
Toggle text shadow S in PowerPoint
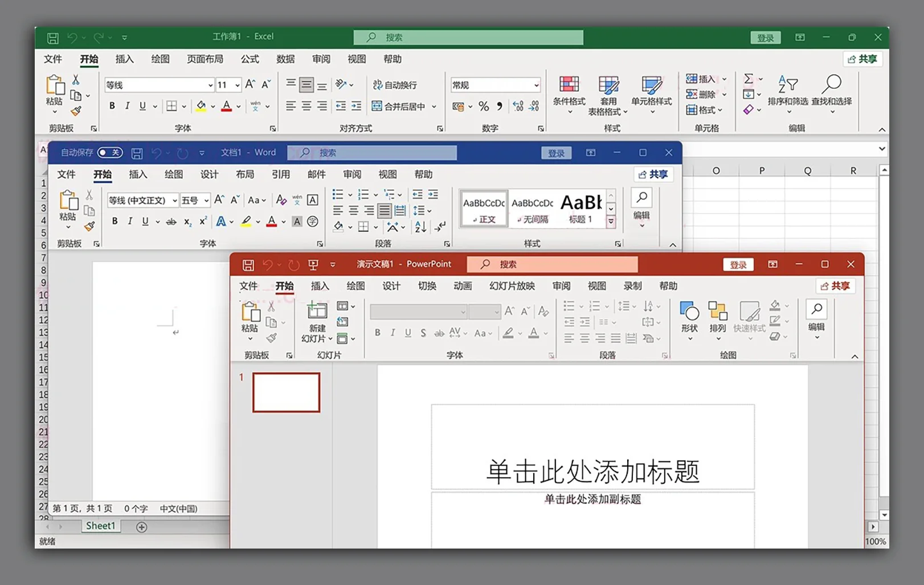(423, 333)
